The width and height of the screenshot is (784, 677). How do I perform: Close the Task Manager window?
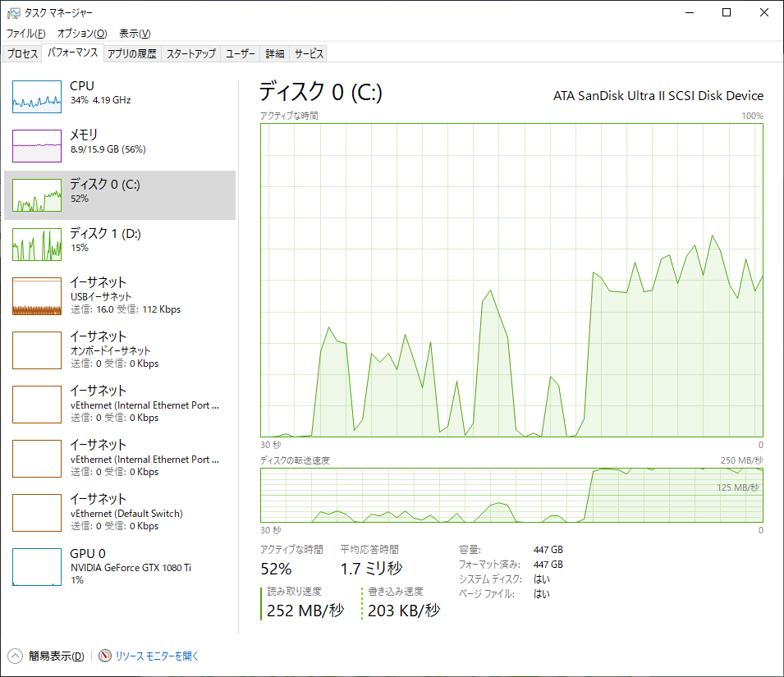tap(764, 12)
